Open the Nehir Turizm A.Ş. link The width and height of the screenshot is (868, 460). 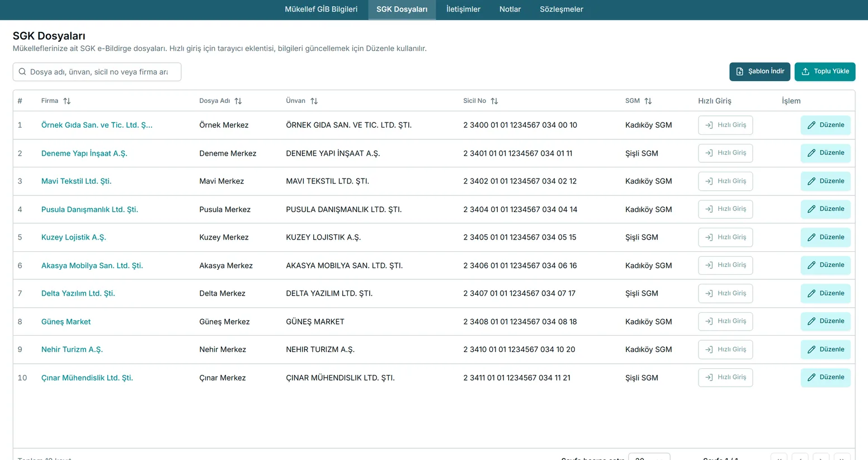coord(72,350)
